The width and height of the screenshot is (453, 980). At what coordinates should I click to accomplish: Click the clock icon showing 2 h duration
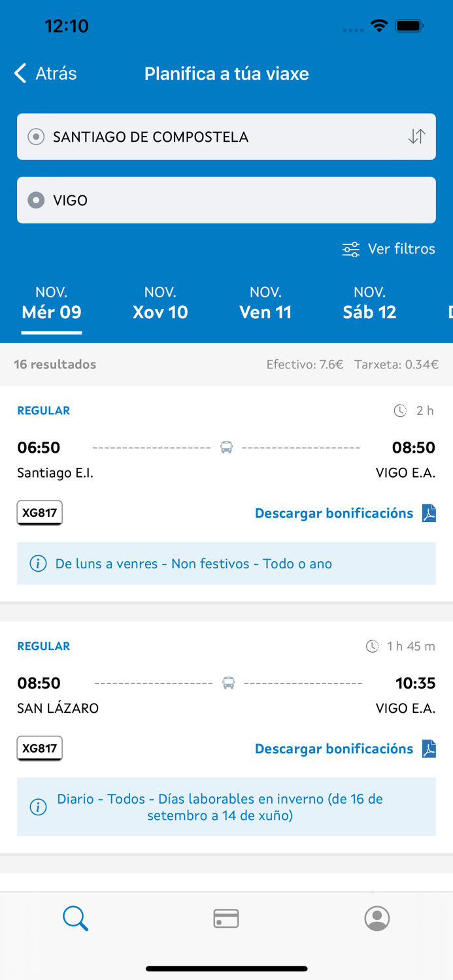pyautogui.click(x=399, y=410)
